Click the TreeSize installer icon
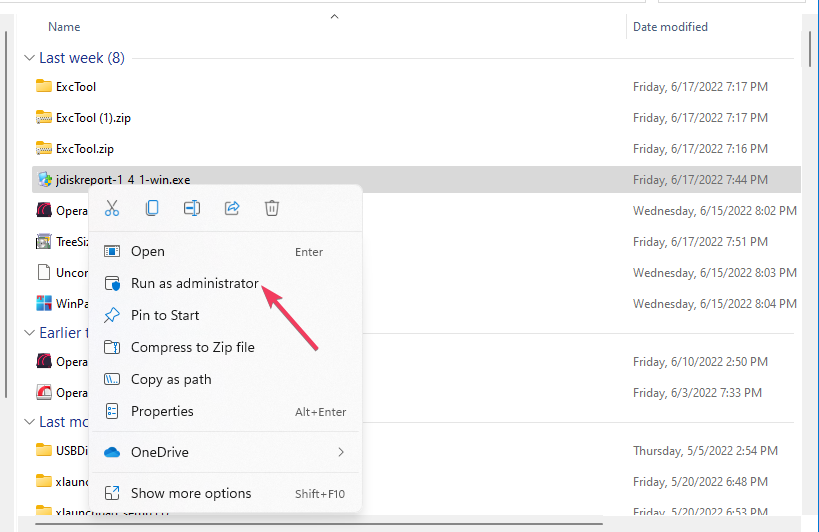Viewport: 819px width, 532px height. (x=43, y=242)
